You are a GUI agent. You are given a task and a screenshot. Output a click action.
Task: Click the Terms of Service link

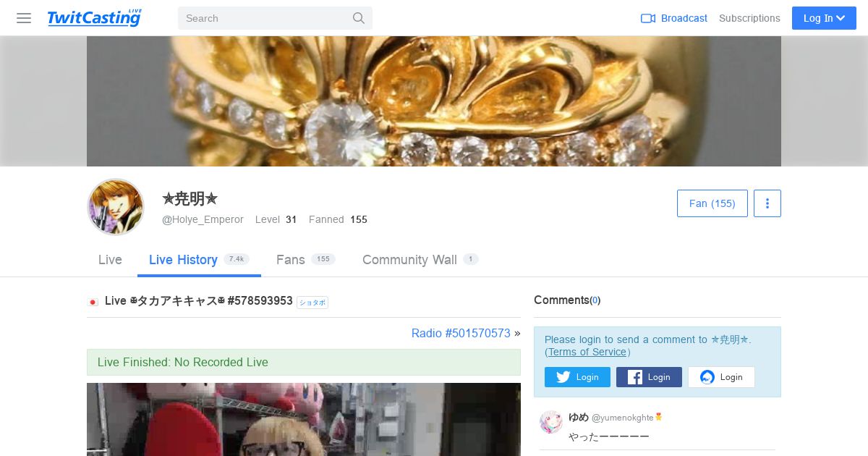pyautogui.click(x=587, y=352)
